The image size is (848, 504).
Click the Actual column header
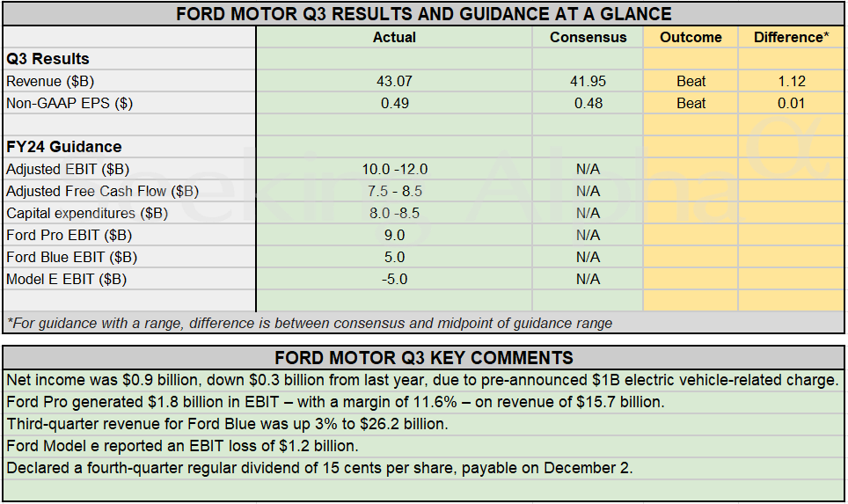[394, 37]
